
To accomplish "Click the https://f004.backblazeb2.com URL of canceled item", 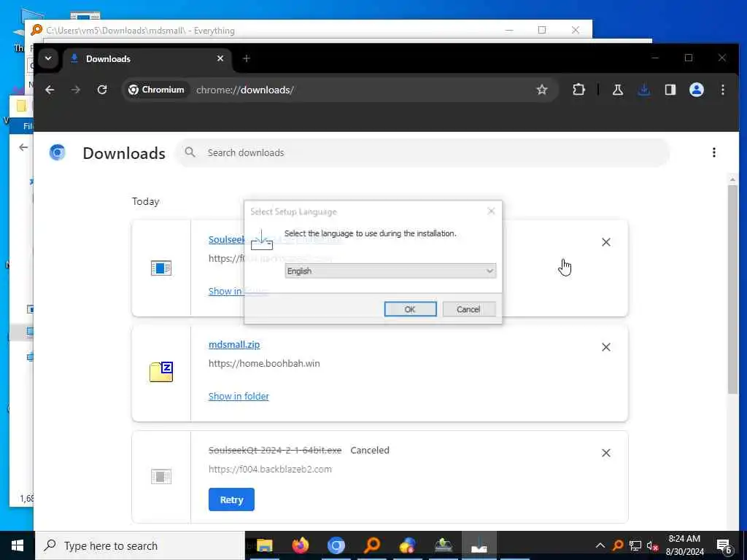I will click(270, 469).
